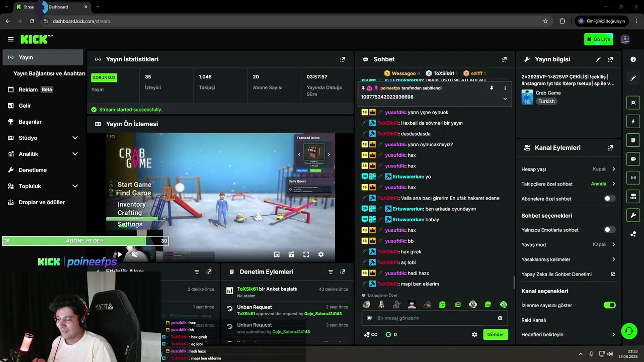
Task: Open the emoji picker in message box
Action: pyautogui.click(x=500, y=318)
